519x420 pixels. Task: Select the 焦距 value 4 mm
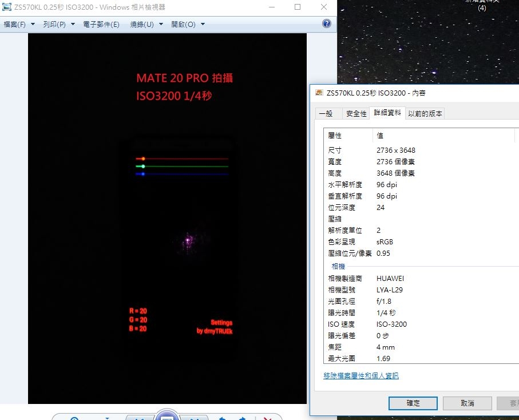pos(386,347)
